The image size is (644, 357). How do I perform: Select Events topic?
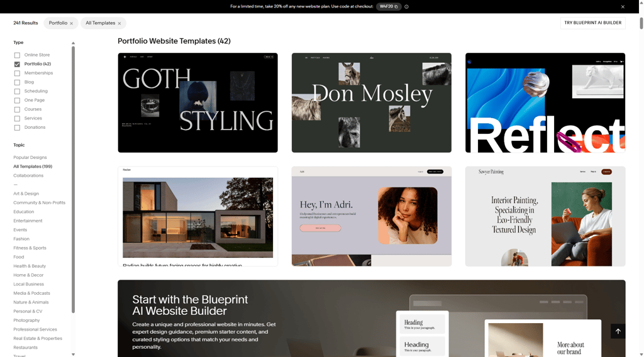pos(19,230)
